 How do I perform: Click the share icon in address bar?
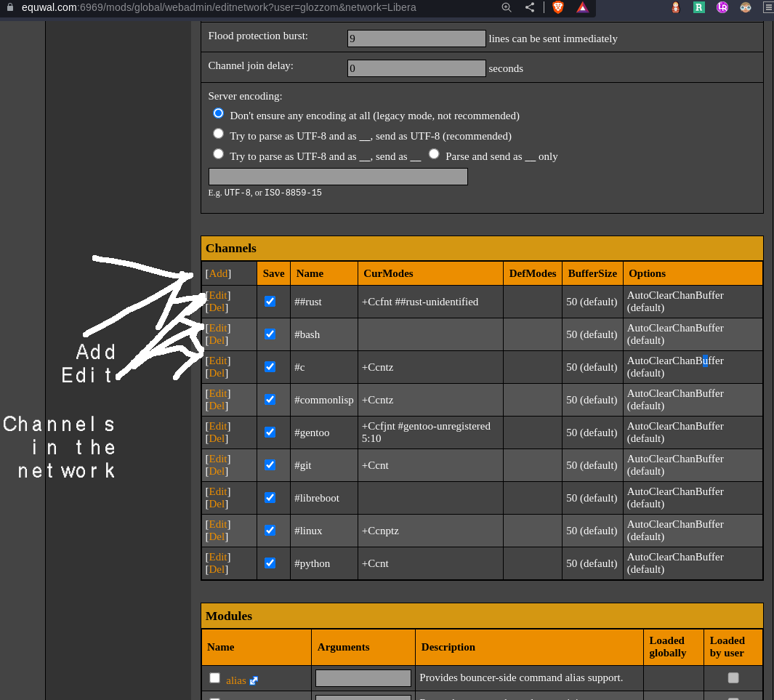click(x=530, y=7)
